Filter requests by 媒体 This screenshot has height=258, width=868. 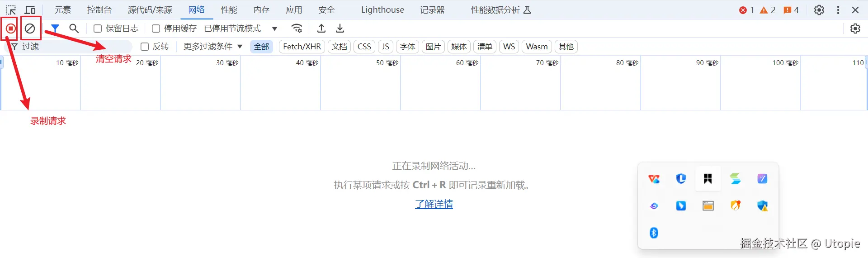point(459,47)
